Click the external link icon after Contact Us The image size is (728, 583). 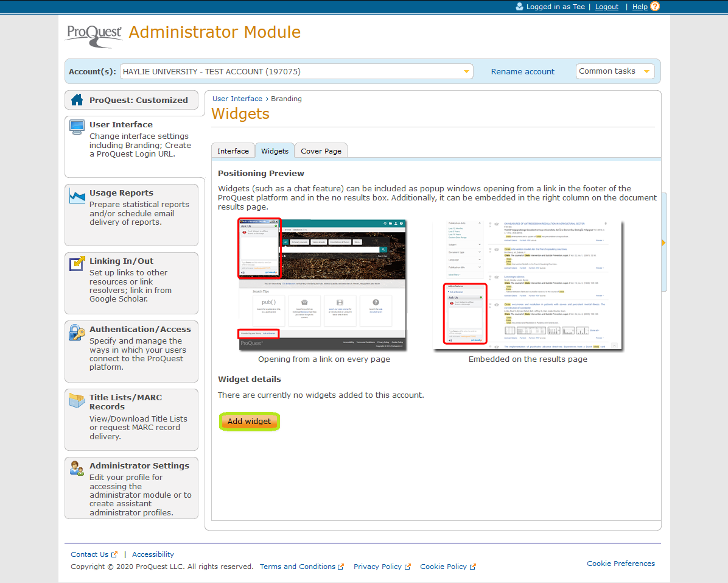coord(114,554)
